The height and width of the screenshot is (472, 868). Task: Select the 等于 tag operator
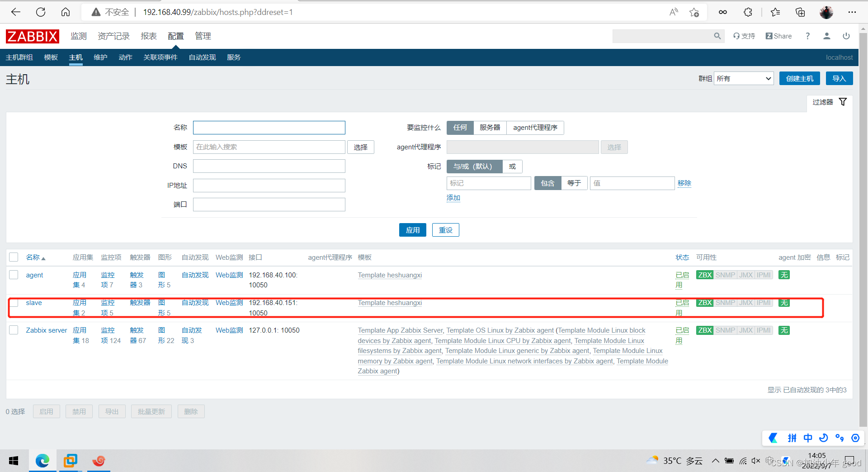pyautogui.click(x=574, y=183)
